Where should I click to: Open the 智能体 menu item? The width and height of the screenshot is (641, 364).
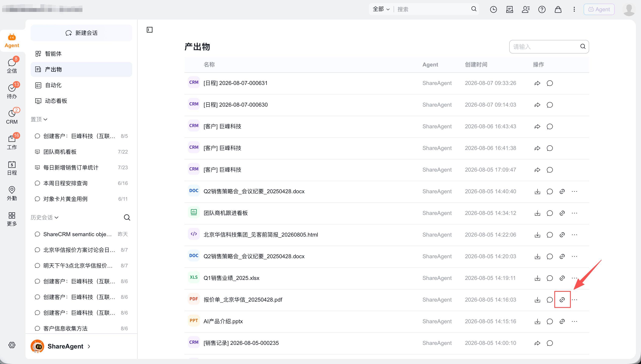(81, 54)
